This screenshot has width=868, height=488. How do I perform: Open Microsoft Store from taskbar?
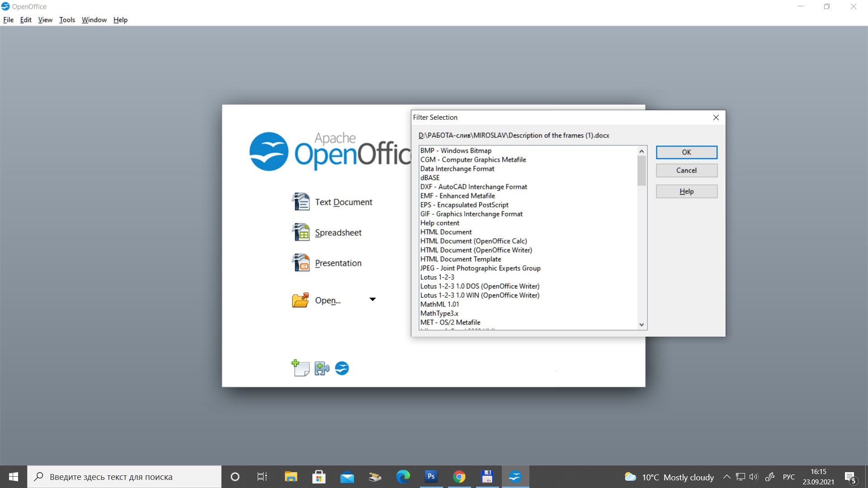pyautogui.click(x=319, y=477)
